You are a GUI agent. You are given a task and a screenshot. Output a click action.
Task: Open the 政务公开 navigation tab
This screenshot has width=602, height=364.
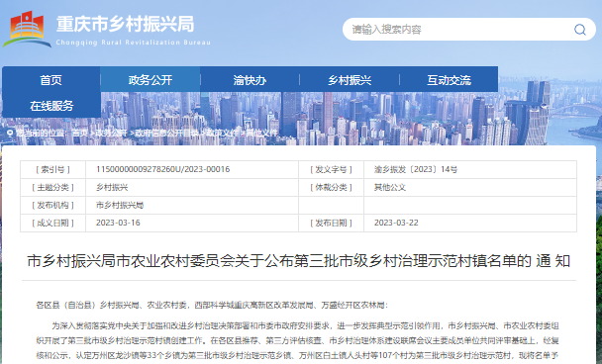(x=150, y=80)
